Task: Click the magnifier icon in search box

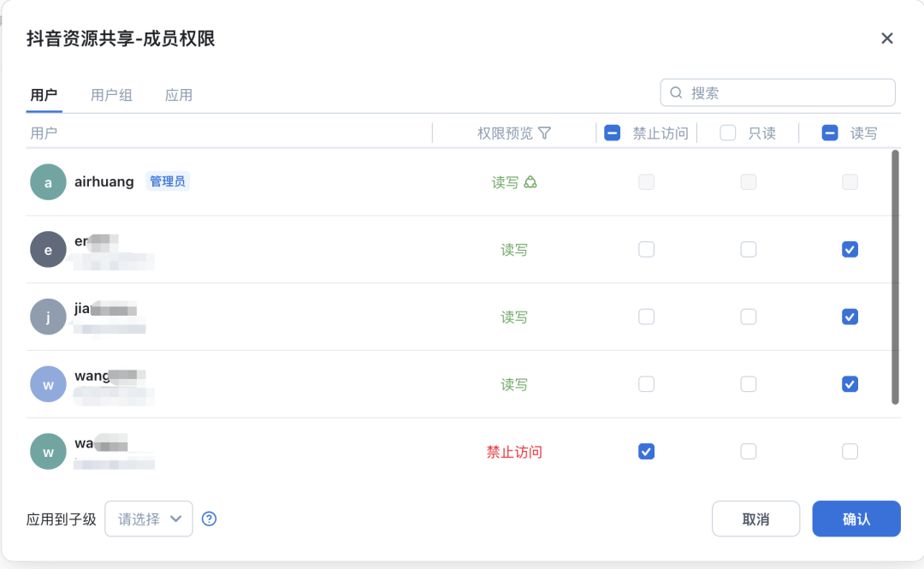Action: tap(676, 92)
